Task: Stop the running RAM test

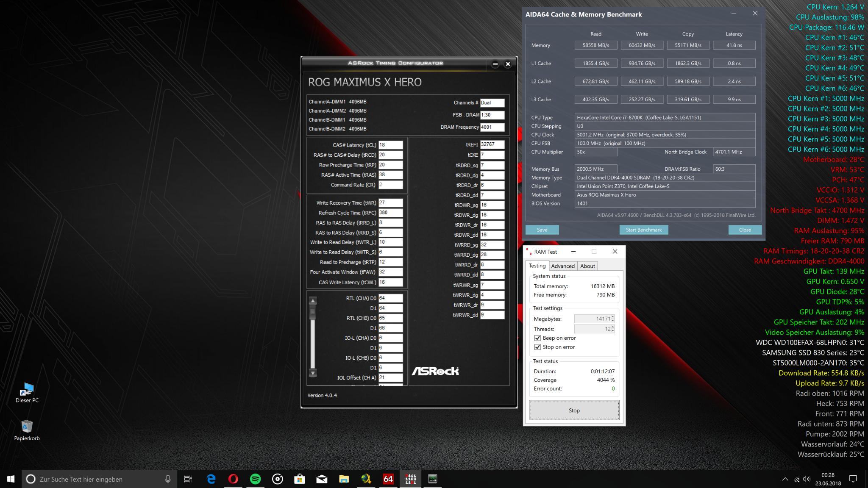Action: tap(574, 410)
